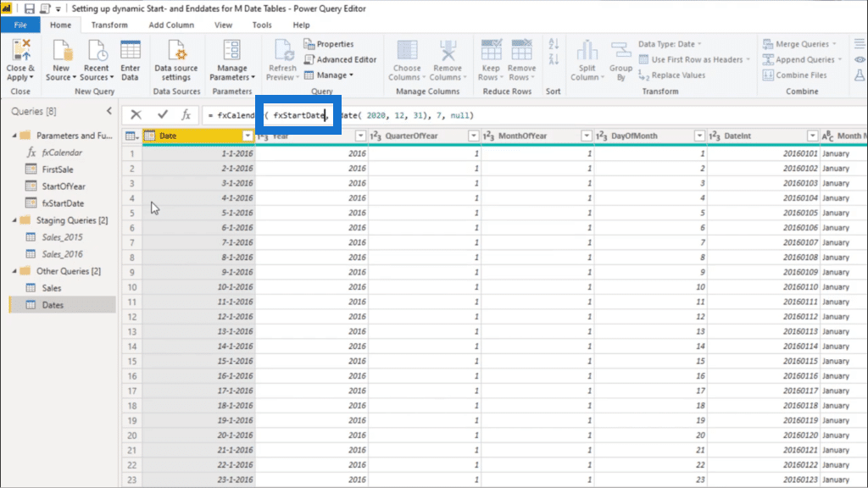Open the Year column filter dropdown
868x488 pixels.
(360, 136)
